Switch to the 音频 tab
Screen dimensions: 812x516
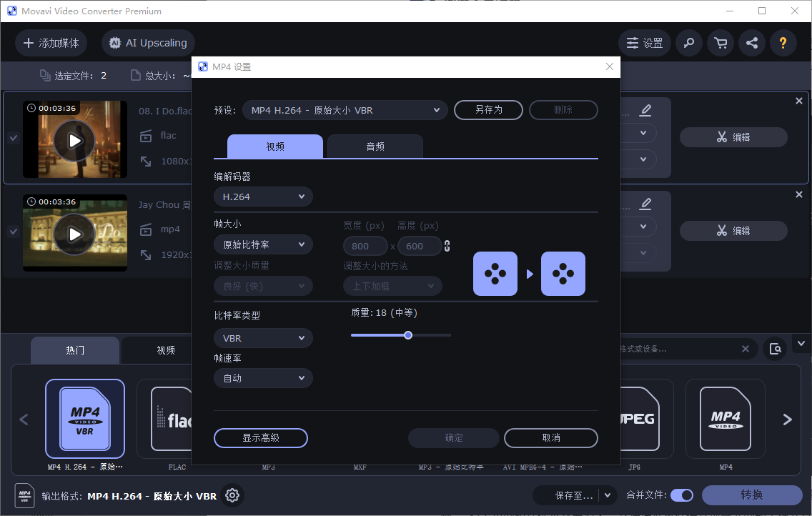click(x=375, y=146)
